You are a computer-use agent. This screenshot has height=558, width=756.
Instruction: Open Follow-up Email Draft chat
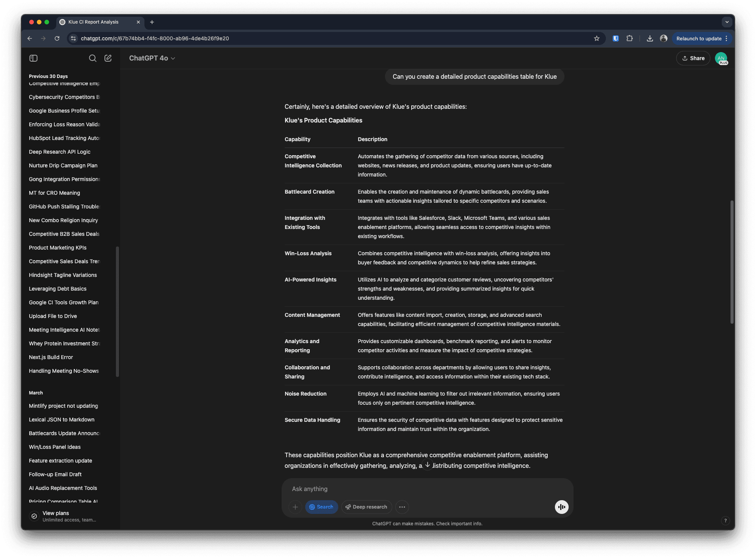click(55, 474)
